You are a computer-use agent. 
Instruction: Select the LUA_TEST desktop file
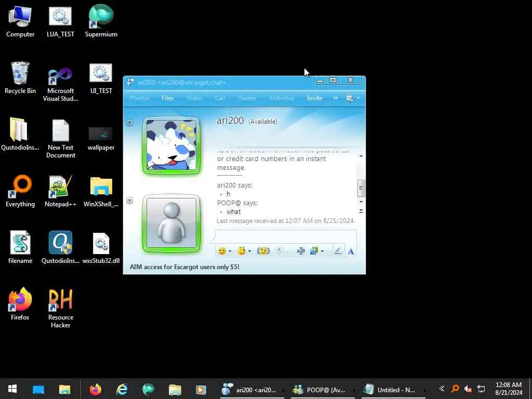pyautogui.click(x=60, y=21)
